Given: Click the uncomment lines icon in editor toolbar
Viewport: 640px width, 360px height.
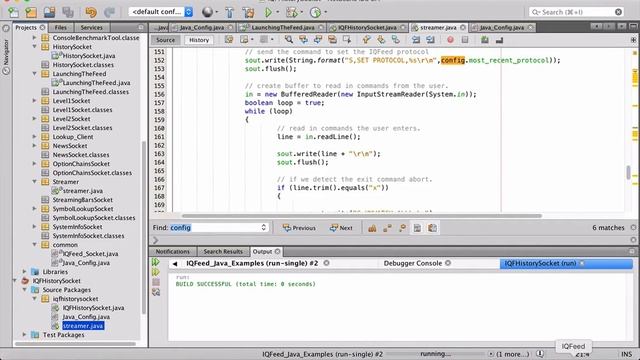Looking at the screenshot, I should (499, 40).
